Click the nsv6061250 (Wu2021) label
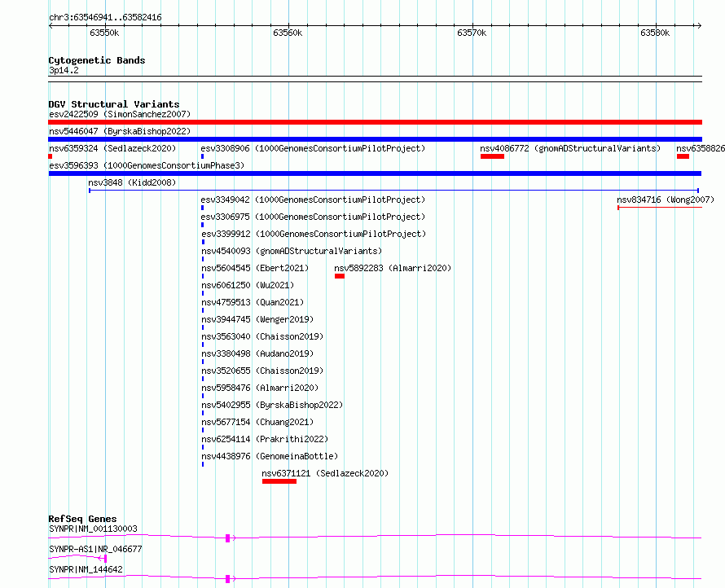This screenshot has width=725, height=588. (248, 285)
